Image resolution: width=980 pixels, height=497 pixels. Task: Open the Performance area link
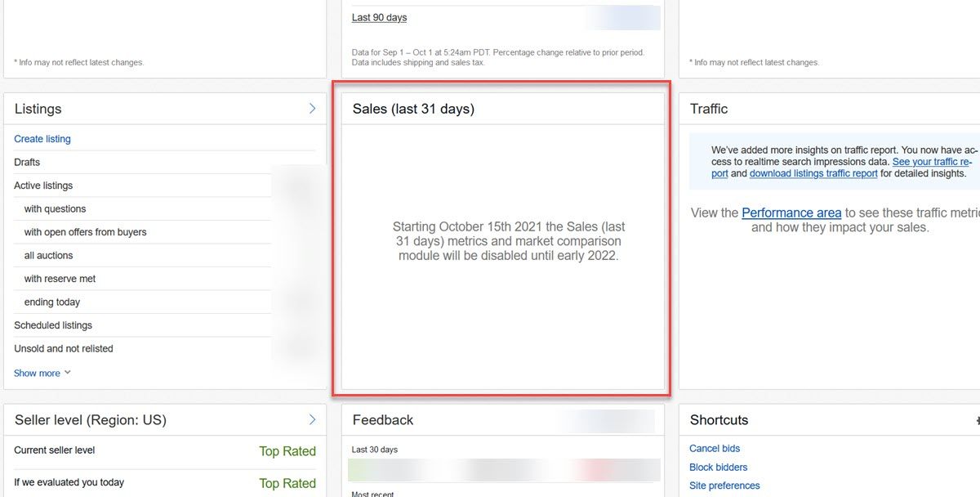point(791,213)
